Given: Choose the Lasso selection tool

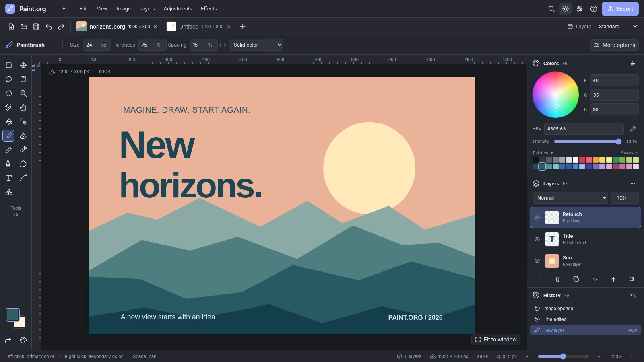Looking at the screenshot, I should pyautogui.click(x=8, y=79).
